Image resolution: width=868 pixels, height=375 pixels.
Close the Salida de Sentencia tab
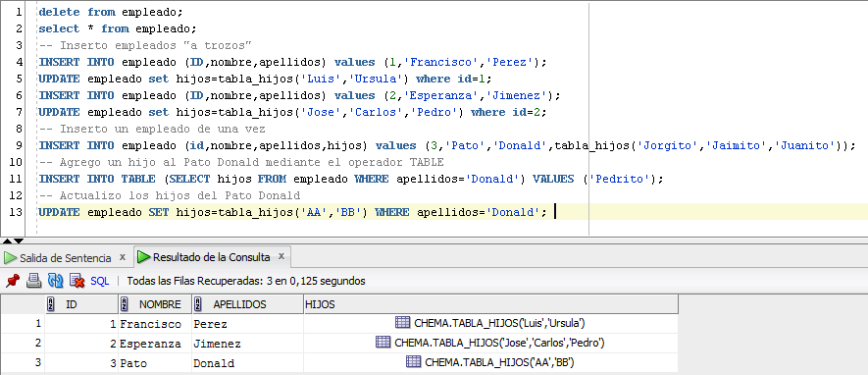[123, 257]
